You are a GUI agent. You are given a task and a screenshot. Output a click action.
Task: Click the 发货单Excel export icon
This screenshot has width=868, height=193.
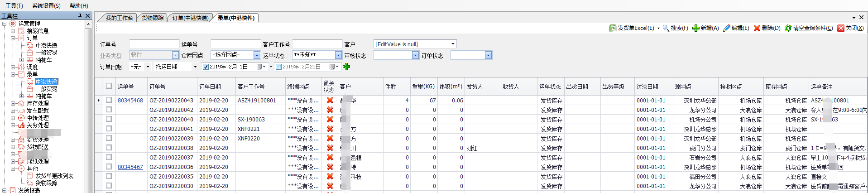[613, 28]
